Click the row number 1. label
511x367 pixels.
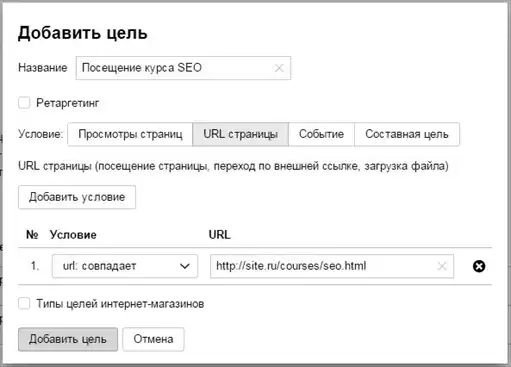tap(35, 266)
